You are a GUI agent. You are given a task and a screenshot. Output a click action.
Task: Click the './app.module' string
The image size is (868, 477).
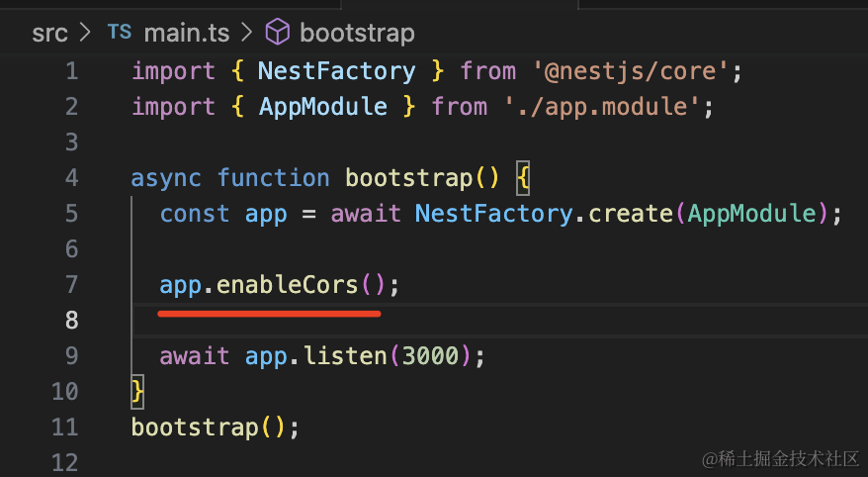602,107
